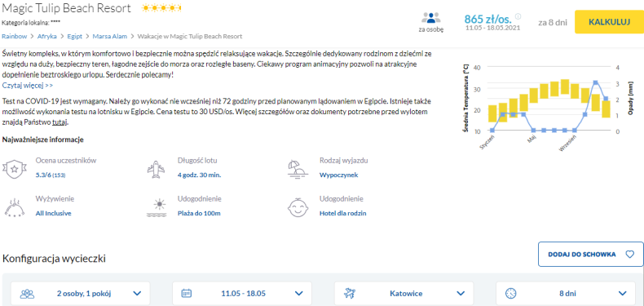The height and width of the screenshot is (306, 644).
Task: Click the 'Wakacje w Magic Tulip Beach Resort' breadcrumb
Action: [x=190, y=36]
